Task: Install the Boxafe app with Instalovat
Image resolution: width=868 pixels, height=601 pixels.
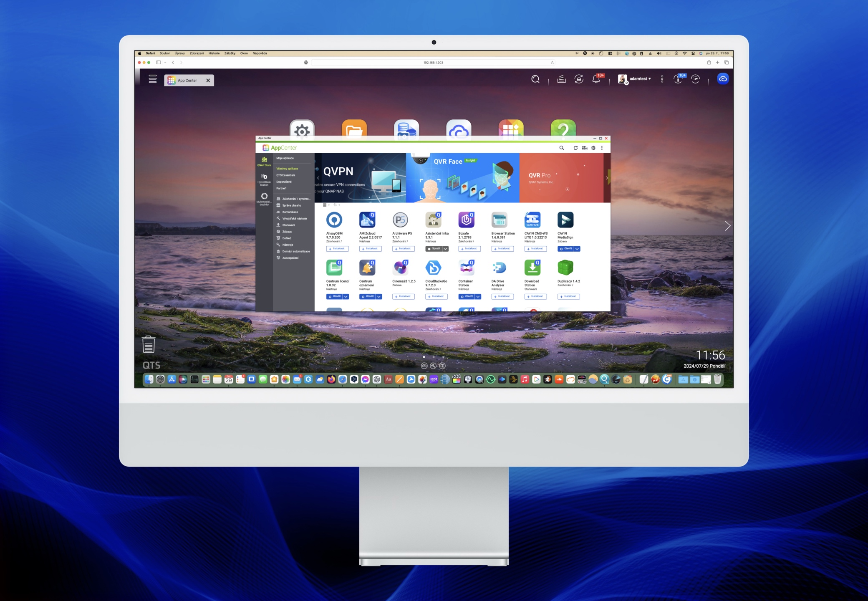Action: coord(469,249)
